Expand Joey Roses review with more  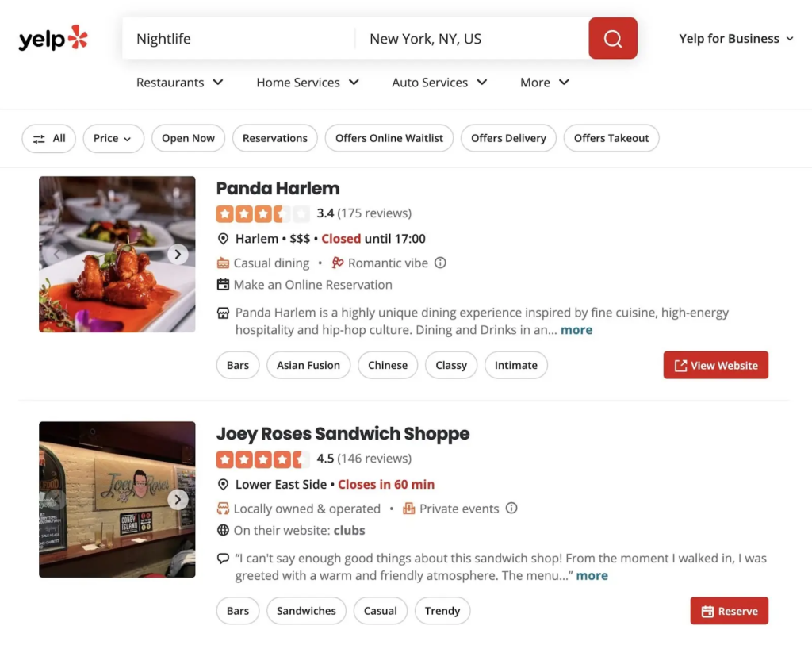[x=592, y=575]
